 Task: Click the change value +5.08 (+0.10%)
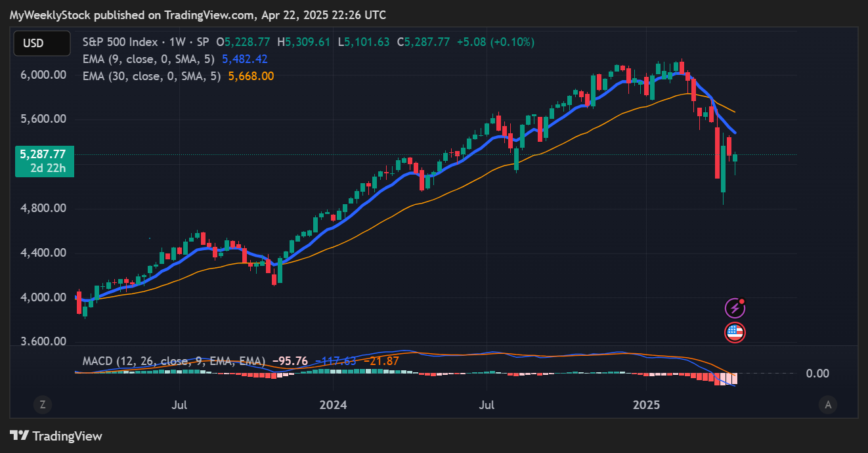pos(495,42)
